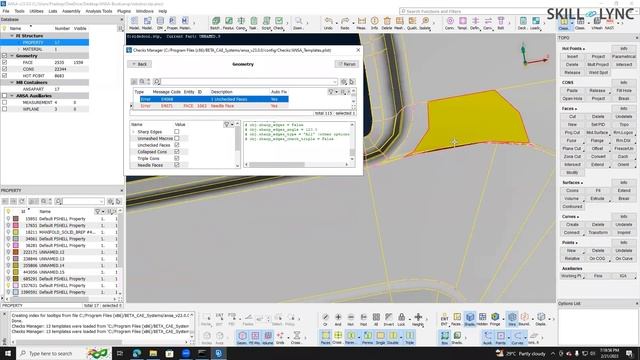Click the All visibility icon
The height and width of the screenshot is (360, 640).
[376, 318]
